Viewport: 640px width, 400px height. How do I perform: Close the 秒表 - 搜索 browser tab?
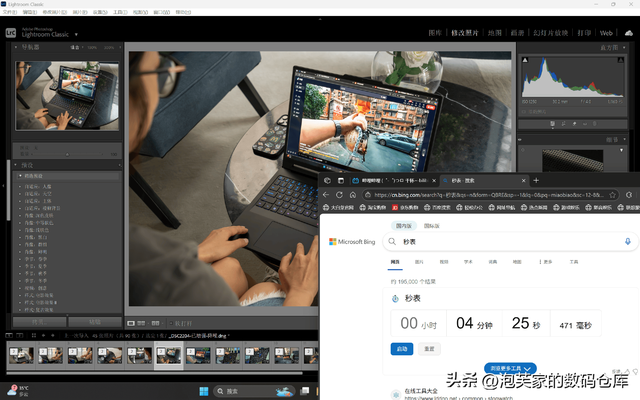pos(524,180)
